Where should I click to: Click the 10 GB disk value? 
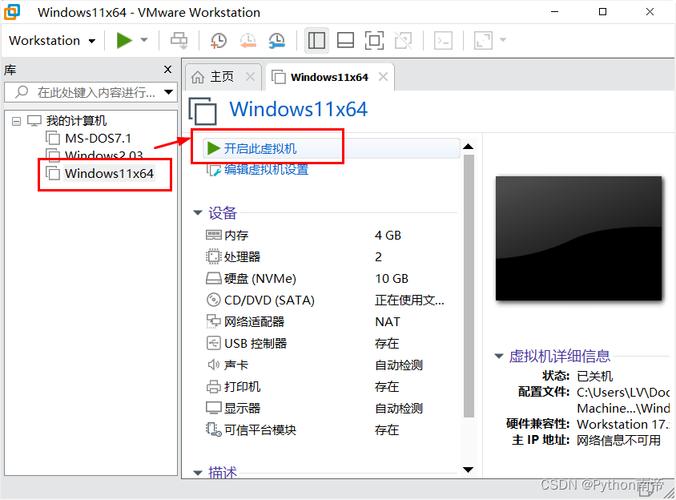391,278
